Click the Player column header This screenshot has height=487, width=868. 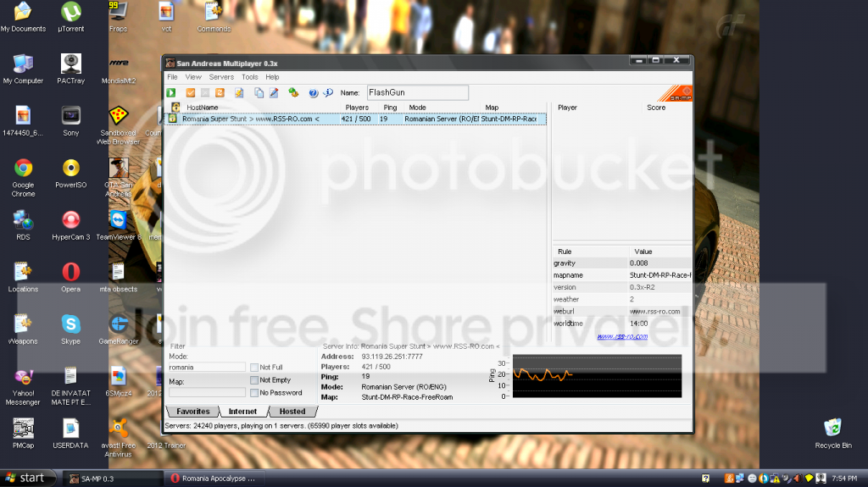pos(567,108)
